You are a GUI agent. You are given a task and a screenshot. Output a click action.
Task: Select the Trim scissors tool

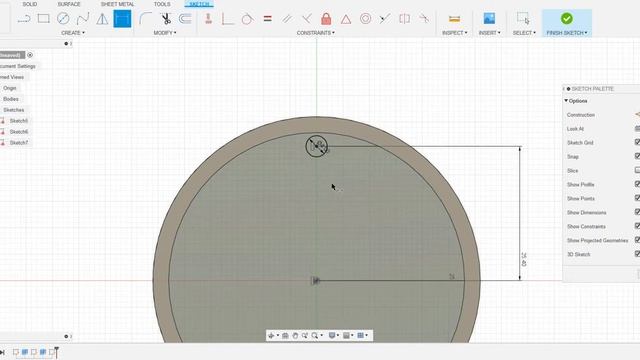click(x=165, y=18)
